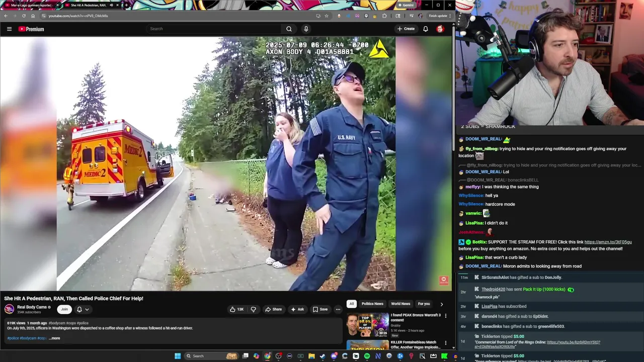Click the YouTube search magnifier button
The width and height of the screenshot is (644, 362).
pos(289,29)
